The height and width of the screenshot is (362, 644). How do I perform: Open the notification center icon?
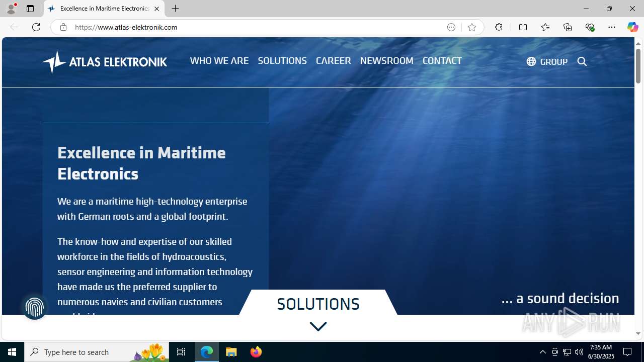point(628,352)
